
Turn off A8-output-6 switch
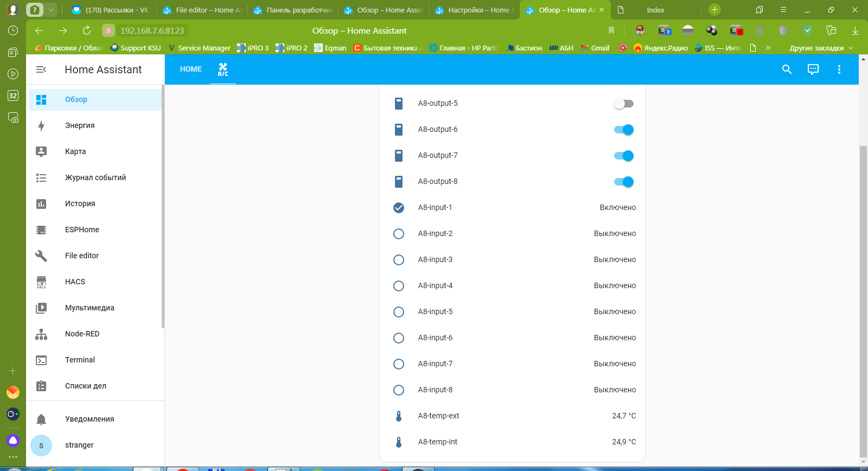623,130
